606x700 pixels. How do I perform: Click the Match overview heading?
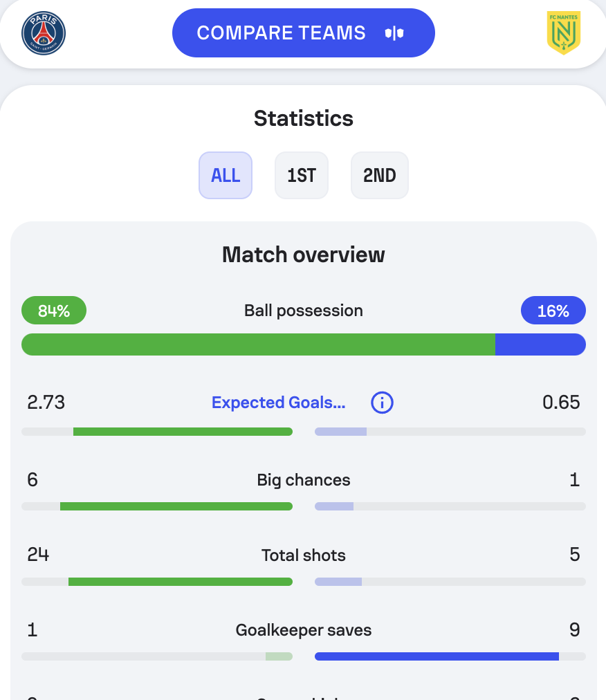tap(304, 255)
